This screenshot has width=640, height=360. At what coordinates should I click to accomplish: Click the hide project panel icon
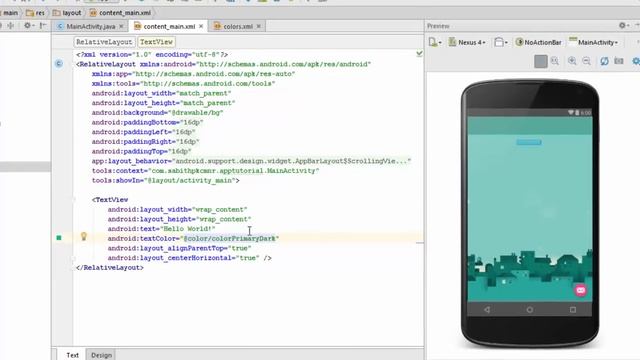tap(43, 26)
